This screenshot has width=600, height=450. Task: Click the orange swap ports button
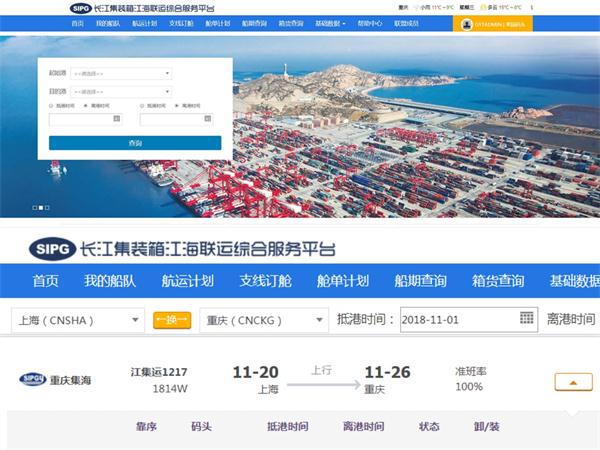[172, 320]
